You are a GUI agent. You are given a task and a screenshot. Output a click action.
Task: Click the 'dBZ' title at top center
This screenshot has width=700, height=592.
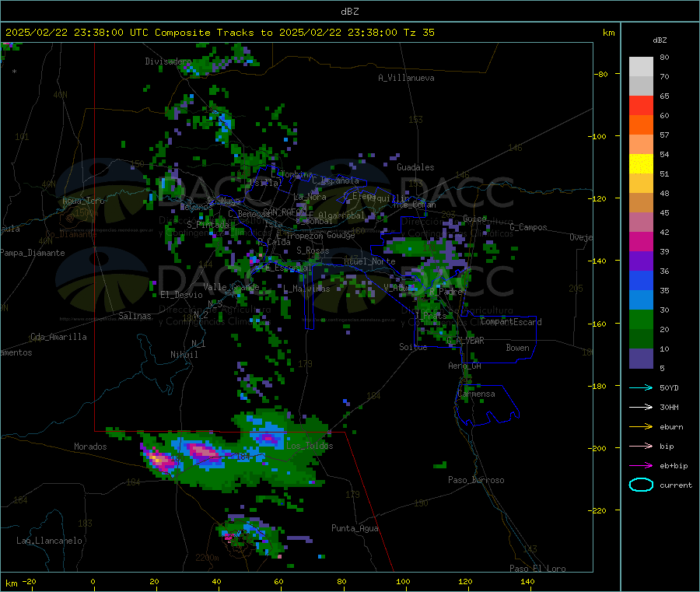point(349,12)
